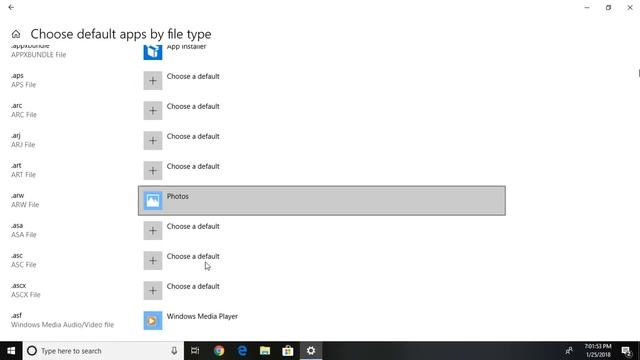Click the 'Type here to search' box
640x360 pixels.
103,351
